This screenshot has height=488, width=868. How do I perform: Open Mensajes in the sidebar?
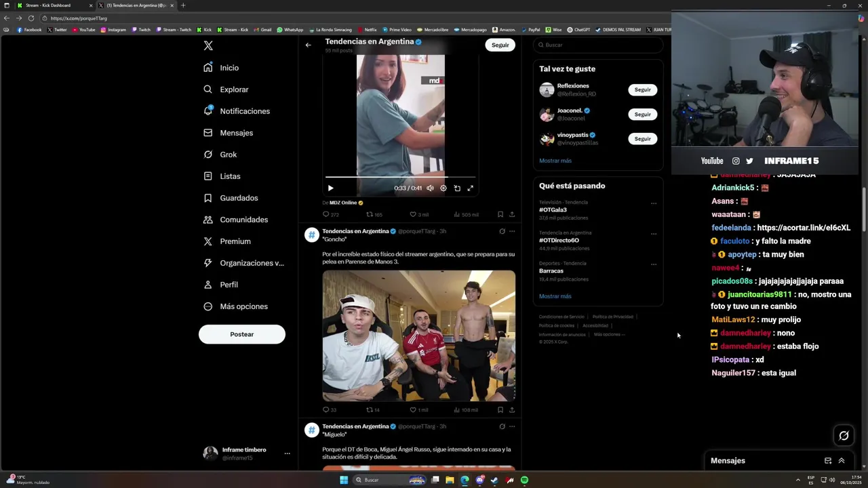click(x=229, y=133)
